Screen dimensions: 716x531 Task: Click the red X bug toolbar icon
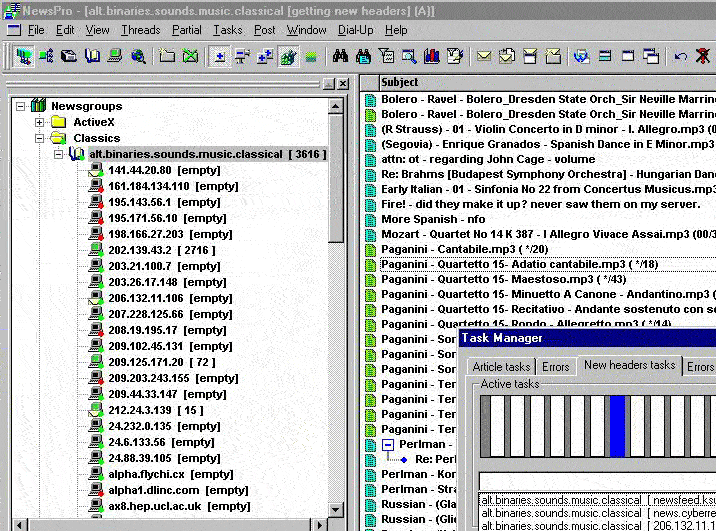[702, 56]
